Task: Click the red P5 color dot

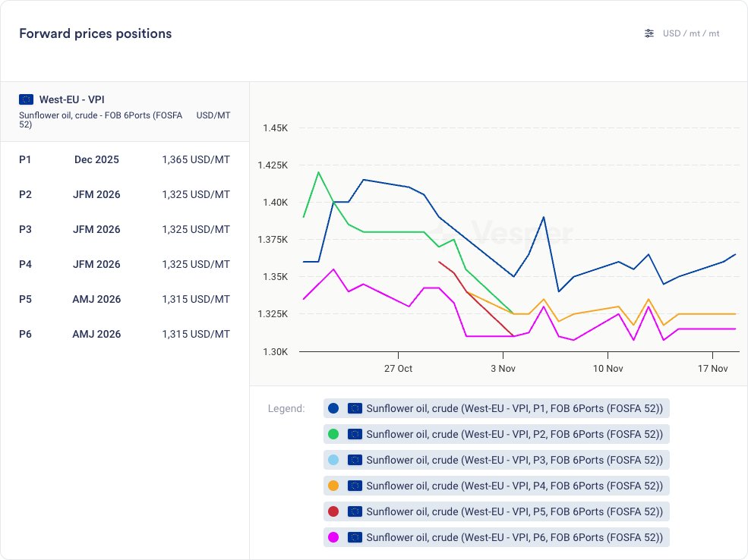Action: (333, 511)
